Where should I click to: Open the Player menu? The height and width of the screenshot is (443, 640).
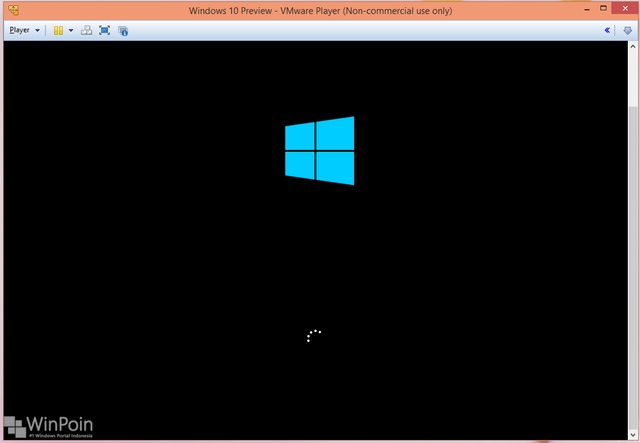(x=19, y=30)
